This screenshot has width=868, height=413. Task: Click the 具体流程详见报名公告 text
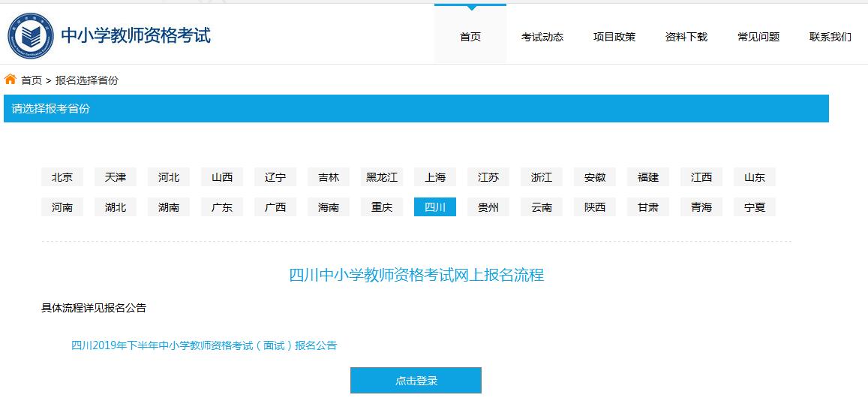click(94, 308)
